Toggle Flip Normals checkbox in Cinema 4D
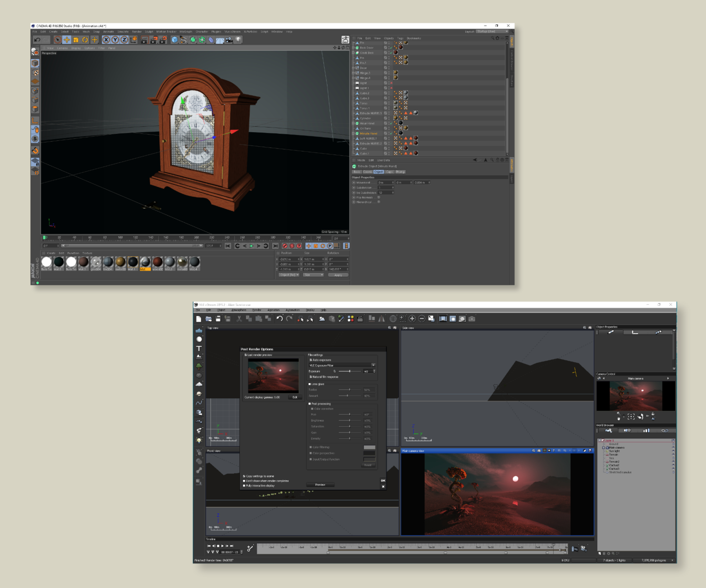Viewport: 706px width, 588px height. (378, 197)
